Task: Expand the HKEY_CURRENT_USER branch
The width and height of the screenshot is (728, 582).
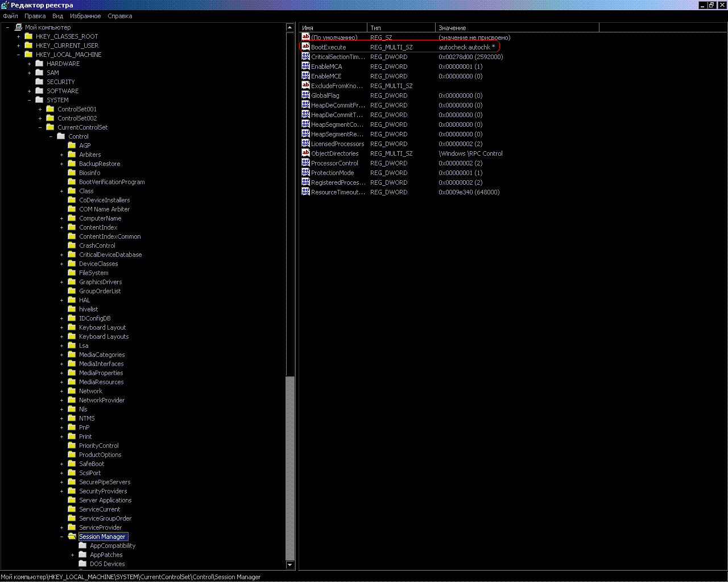Action: 18,45
